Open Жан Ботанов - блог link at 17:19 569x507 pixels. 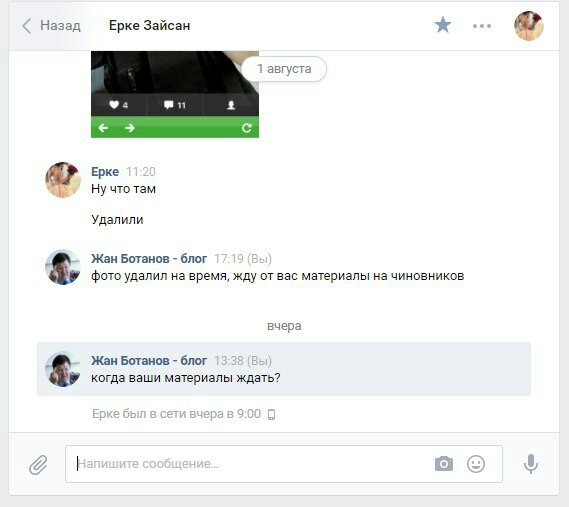149,258
